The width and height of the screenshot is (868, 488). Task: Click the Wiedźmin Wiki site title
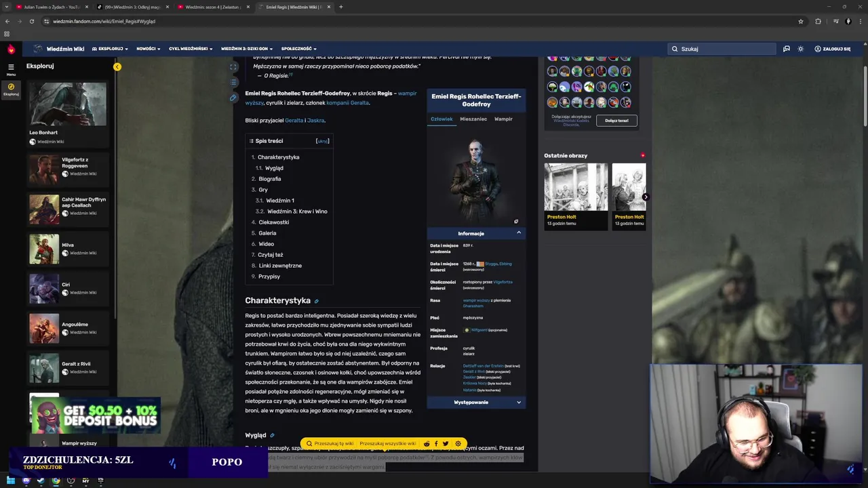[65, 49]
